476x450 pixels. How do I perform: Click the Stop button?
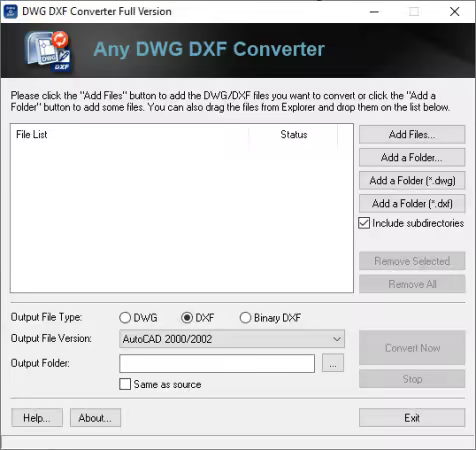[412, 379]
